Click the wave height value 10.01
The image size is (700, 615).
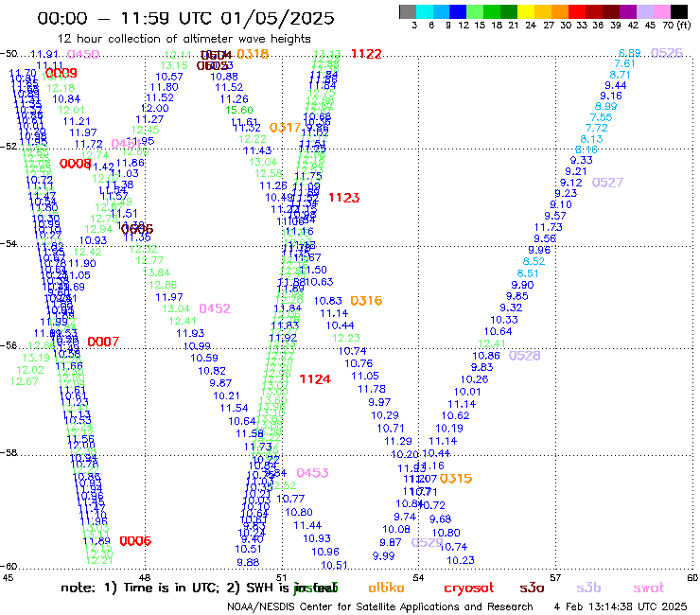pyautogui.click(x=467, y=392)
